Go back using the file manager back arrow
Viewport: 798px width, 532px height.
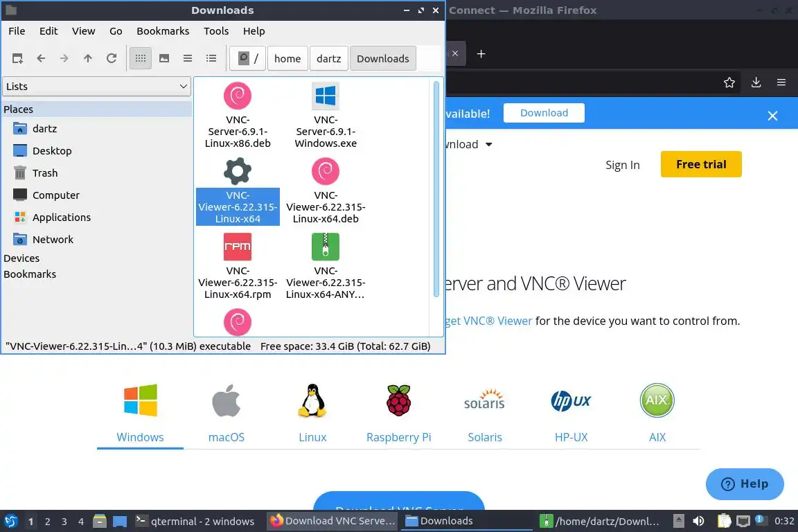tap(41, 59)
